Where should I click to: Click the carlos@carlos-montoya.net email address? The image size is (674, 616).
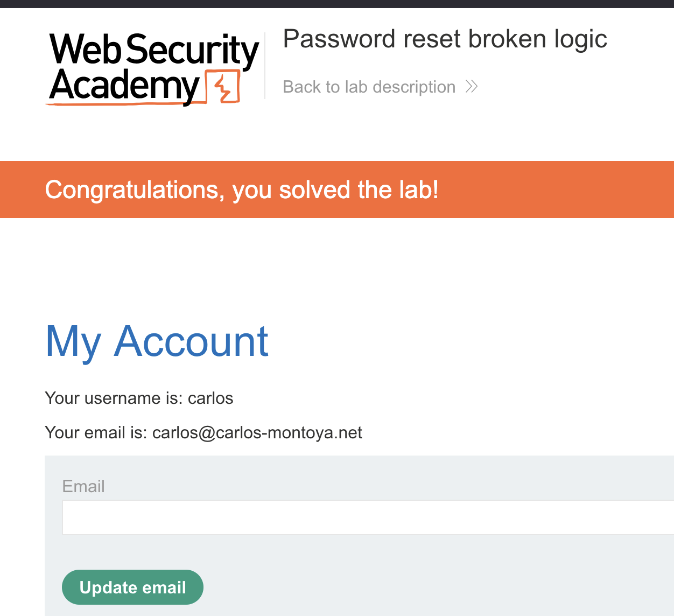pyautogui.click(x=257, y=433)
